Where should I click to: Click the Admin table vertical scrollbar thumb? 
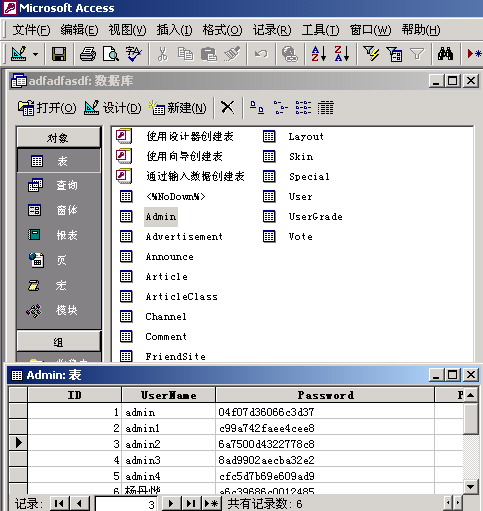pos(470,419)
